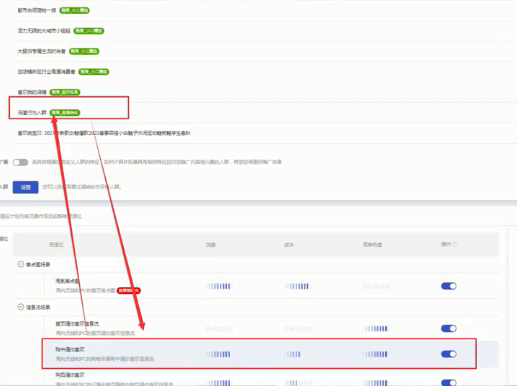Click the 资源位 column header
Screen dimensions: 517x386
pos(56,245)
